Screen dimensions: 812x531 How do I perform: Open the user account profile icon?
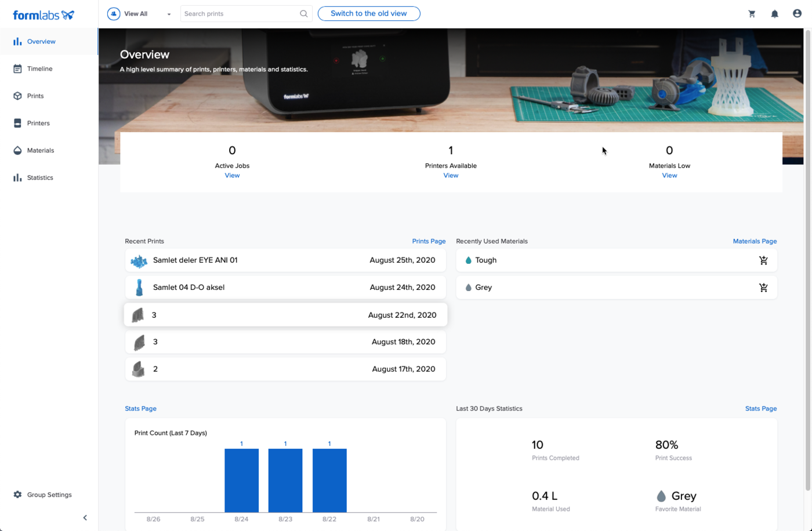coord(797,13)
